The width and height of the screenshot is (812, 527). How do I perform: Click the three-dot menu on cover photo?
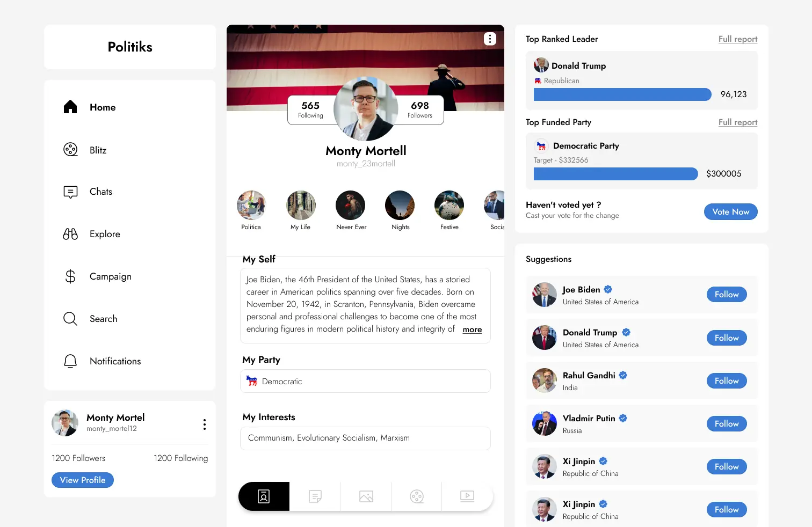click(490, 39)
